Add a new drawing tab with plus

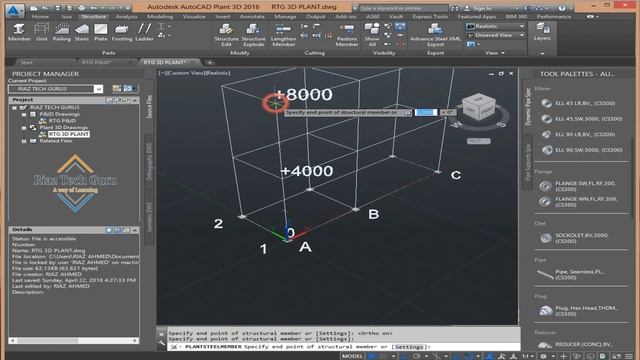click(209, 62)
